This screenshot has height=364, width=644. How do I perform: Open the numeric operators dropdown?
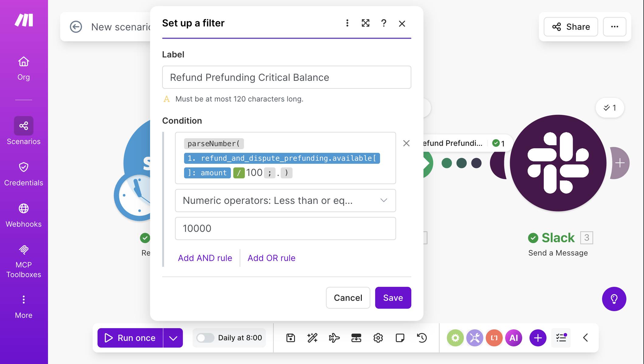point(285,201)
